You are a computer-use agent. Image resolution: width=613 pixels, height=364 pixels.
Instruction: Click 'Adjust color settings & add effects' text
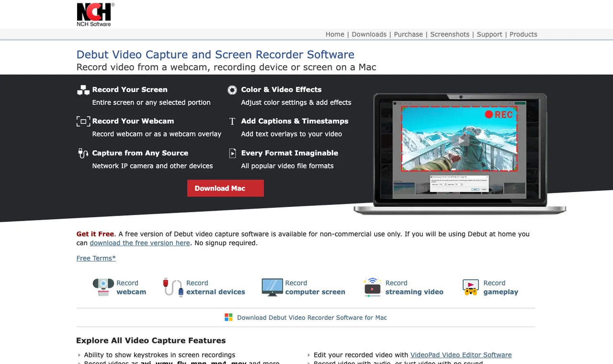coord(296,102)
